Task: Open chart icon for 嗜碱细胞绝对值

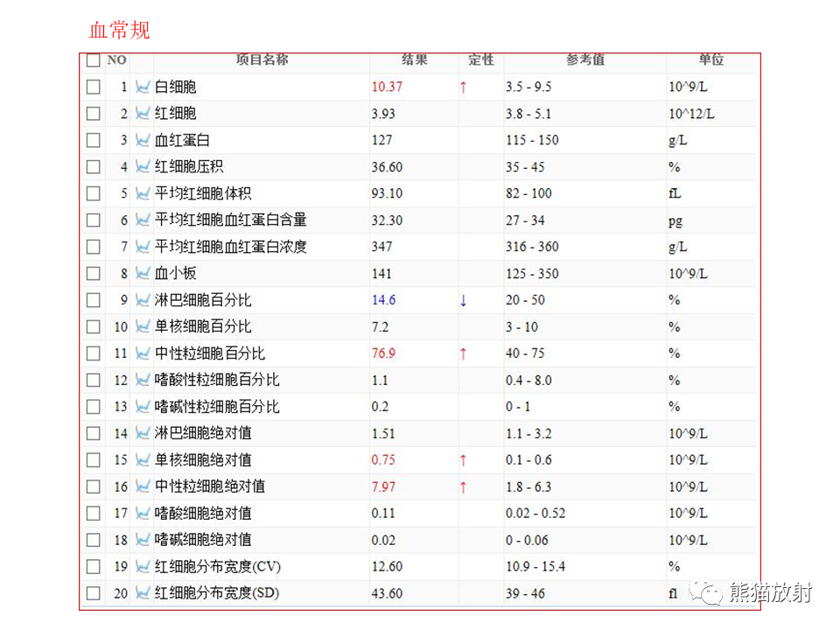Action: (x=142, y=540)
